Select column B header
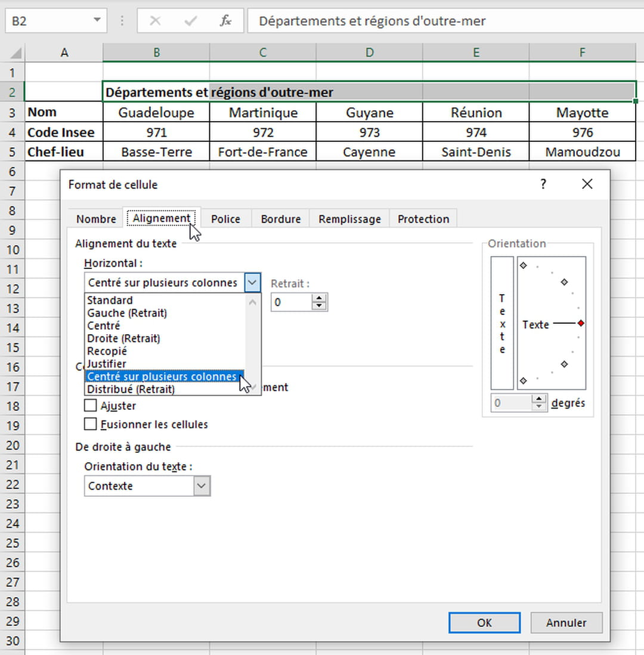This screenshot has height=655, width=644. click(156, 52)
